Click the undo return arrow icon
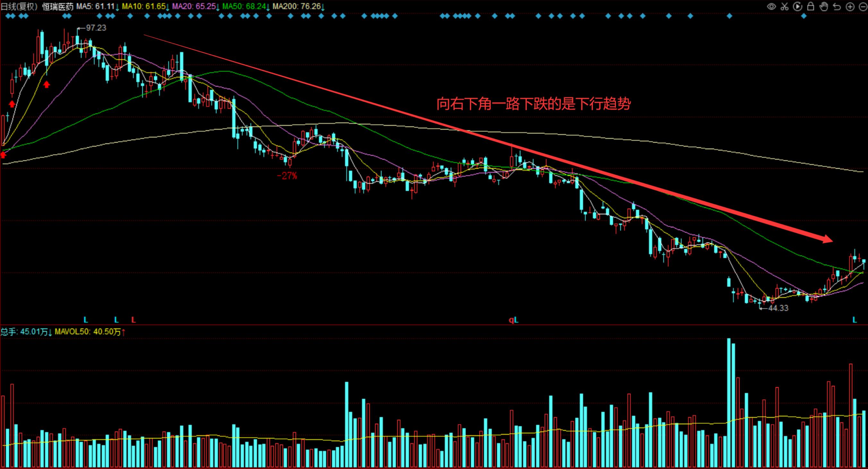 837,6
